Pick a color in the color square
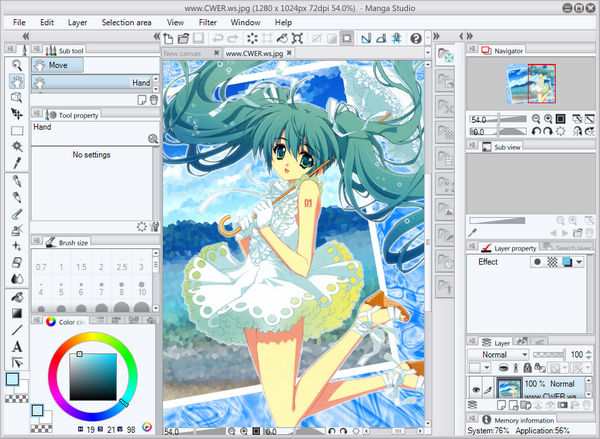Image resolution: width=600 pixels, height=439 pixels. [x=93, y=377]
